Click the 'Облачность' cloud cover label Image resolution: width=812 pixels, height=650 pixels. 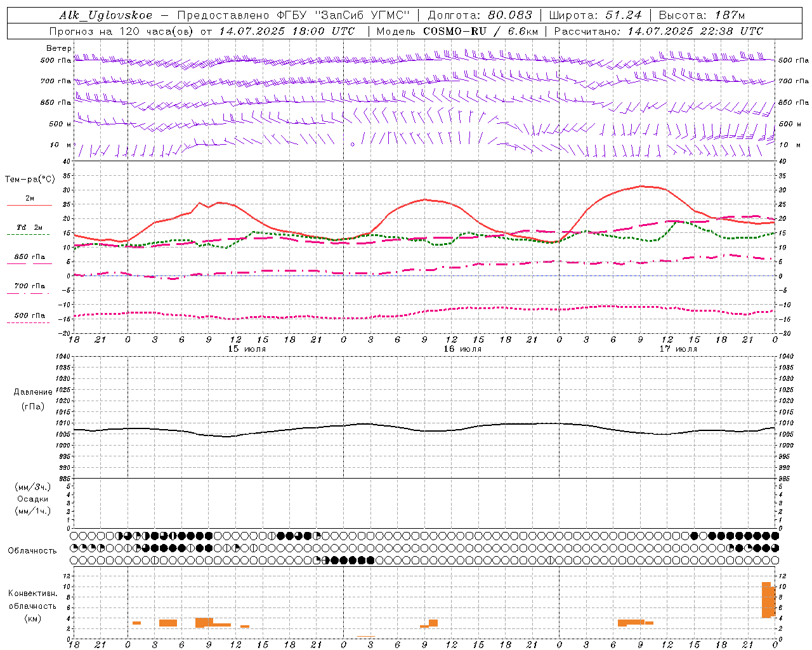tap(32, 551)
